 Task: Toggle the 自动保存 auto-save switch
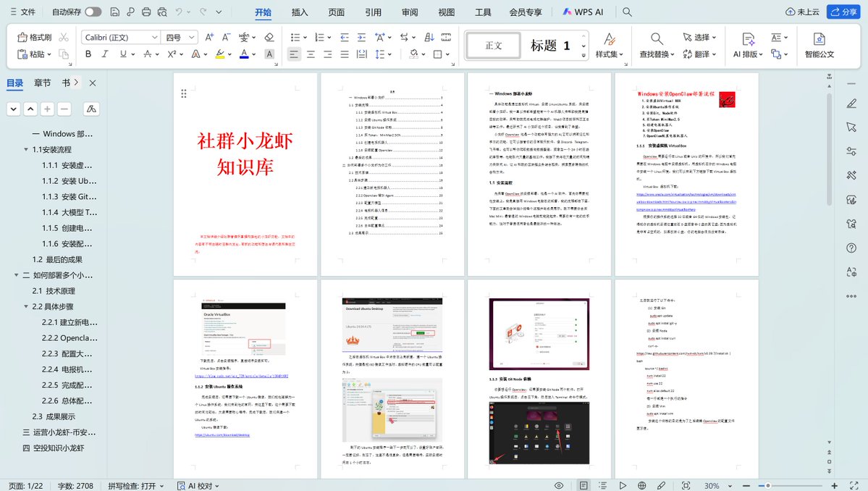coord(93,12)
